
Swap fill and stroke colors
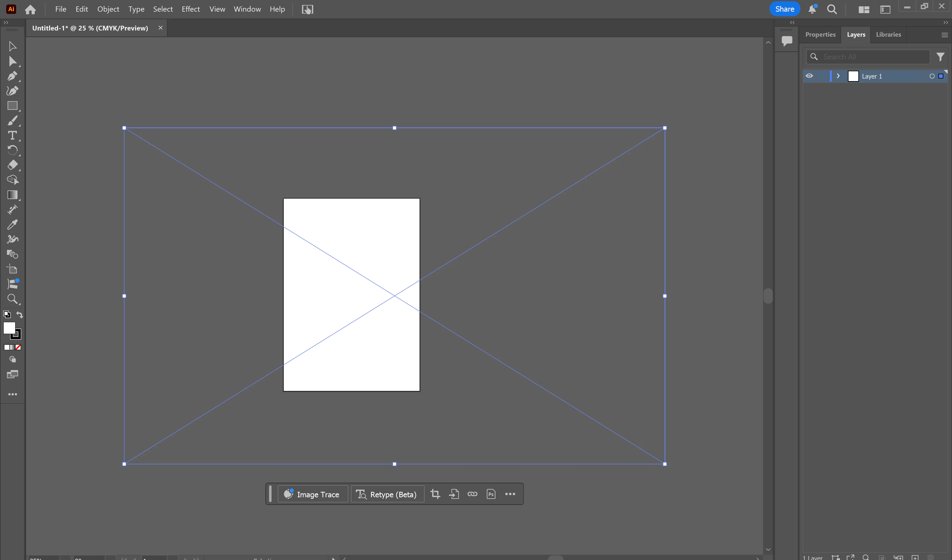point(20,315)
